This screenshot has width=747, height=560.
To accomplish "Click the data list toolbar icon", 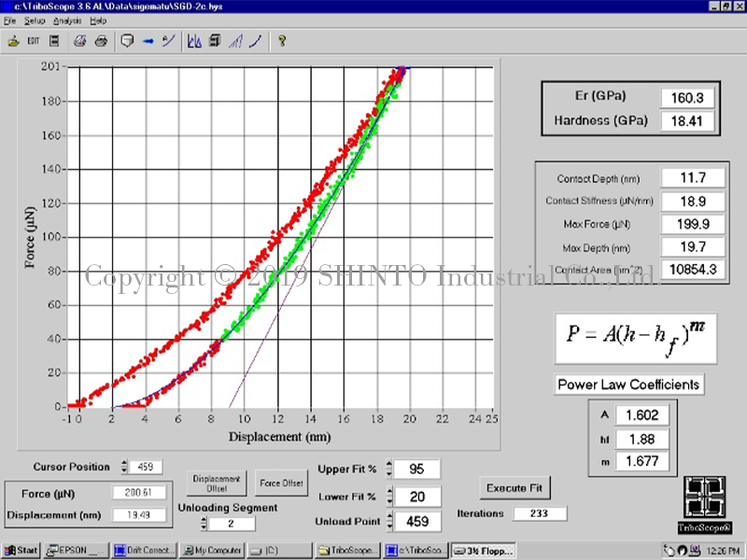I will [x=54, y=41].
